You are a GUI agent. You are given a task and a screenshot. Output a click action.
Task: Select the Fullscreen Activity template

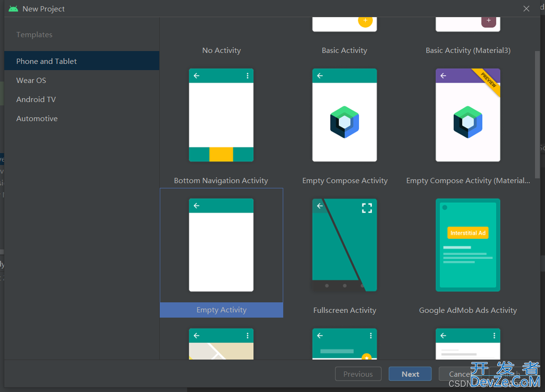tap(344, 245)
